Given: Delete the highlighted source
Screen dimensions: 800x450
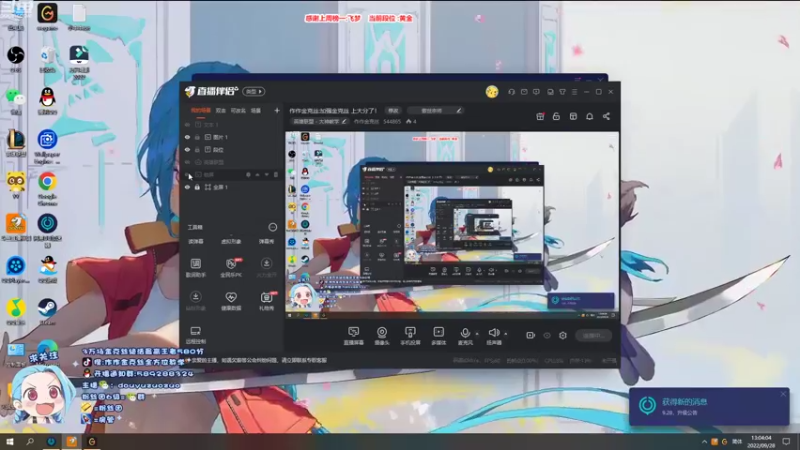Looking at the screenshot, I should click(276, 174).
